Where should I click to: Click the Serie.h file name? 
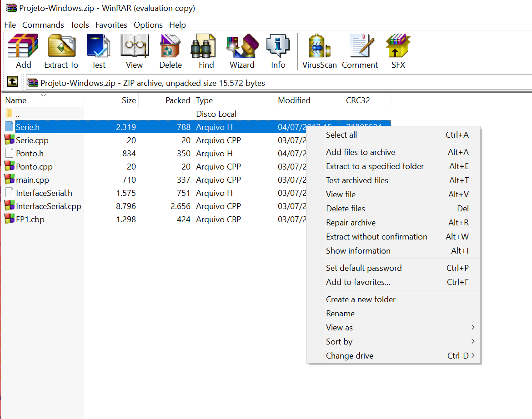click(28, 127)
